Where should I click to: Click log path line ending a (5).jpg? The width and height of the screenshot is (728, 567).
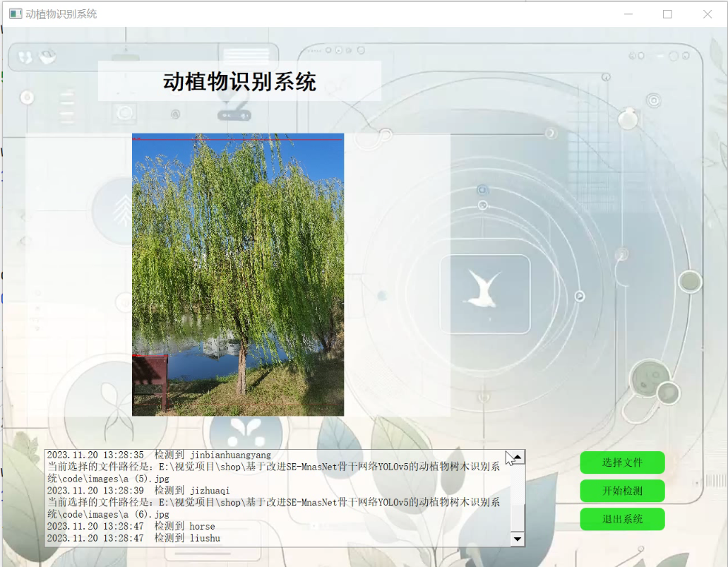point(273,472)
